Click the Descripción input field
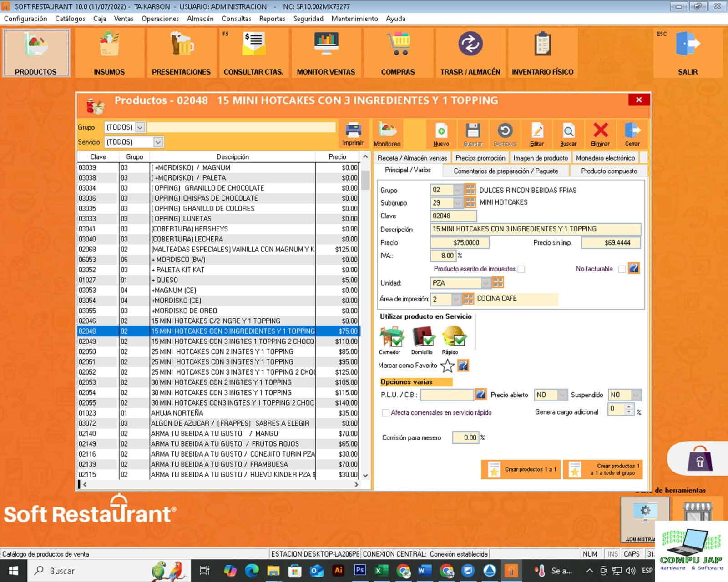 pyautogui.click(x=536, y=229)
